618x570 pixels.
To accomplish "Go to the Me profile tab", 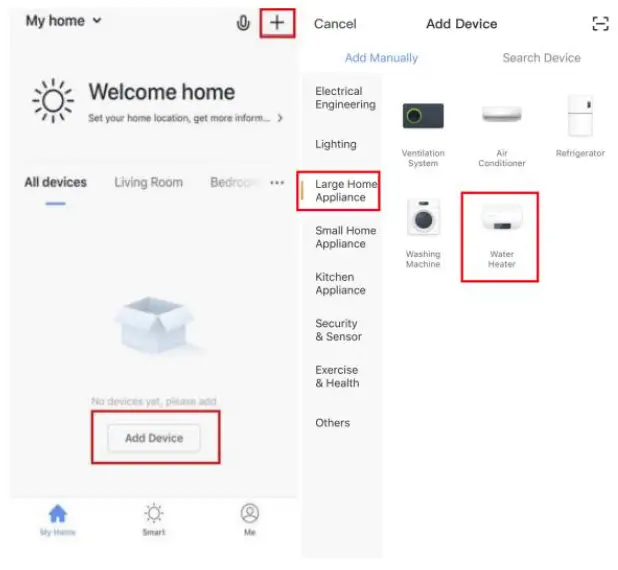I will pyautogui.click(x=249, y=519).
